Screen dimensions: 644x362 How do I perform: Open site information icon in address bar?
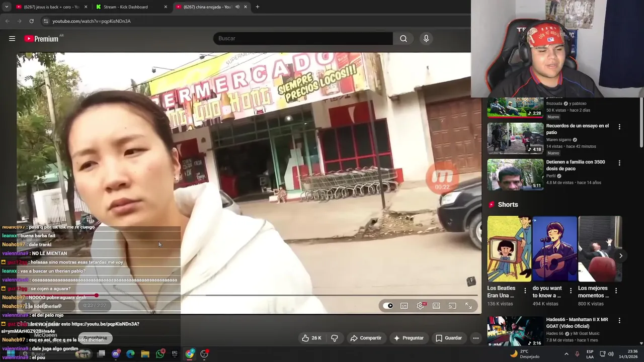tap(45, 21)
